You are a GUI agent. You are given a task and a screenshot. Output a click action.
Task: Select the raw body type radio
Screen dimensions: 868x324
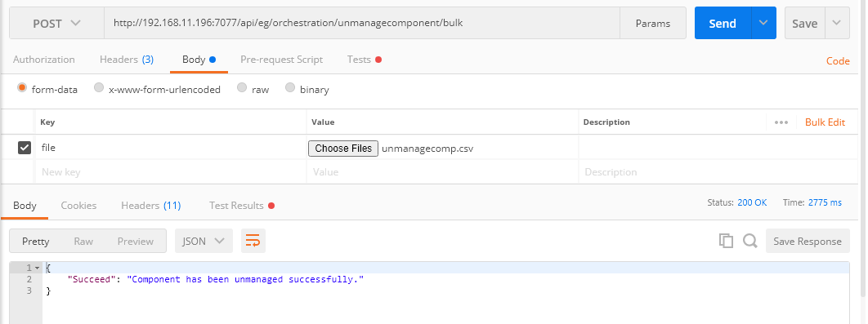[x=242, y=87]
